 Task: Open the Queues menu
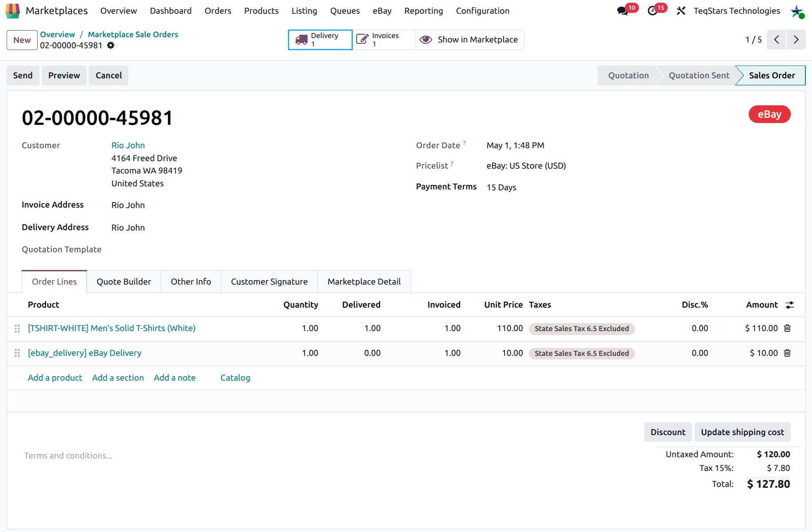pos(345,11)
